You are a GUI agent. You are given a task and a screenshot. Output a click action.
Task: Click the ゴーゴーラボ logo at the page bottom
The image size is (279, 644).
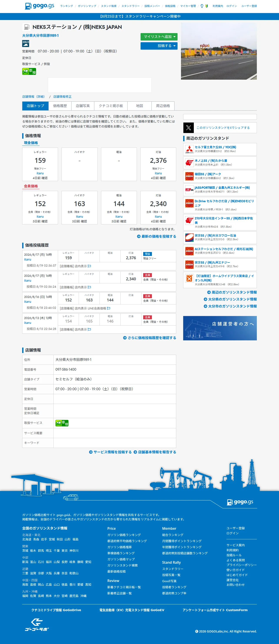37,625
